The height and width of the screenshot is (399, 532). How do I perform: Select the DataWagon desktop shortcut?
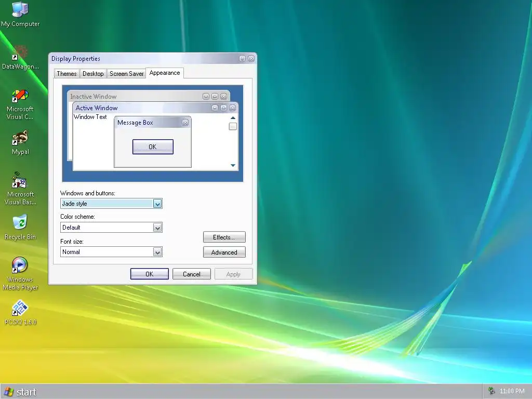coord(20,57)
